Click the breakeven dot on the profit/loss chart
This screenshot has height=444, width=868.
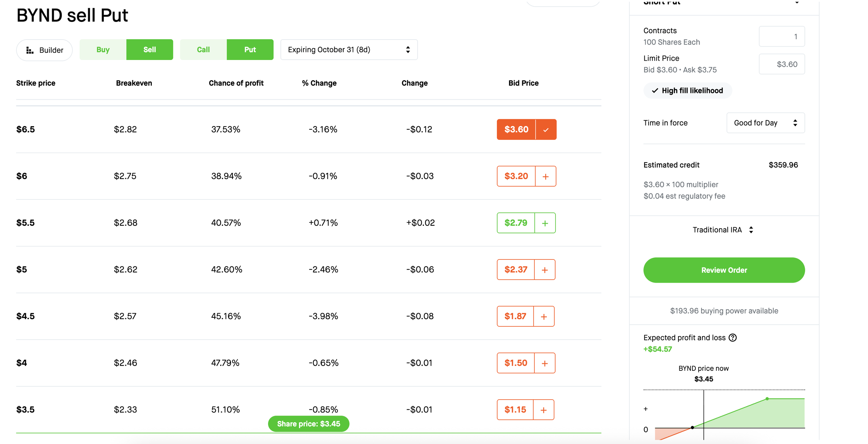[692, 428]
